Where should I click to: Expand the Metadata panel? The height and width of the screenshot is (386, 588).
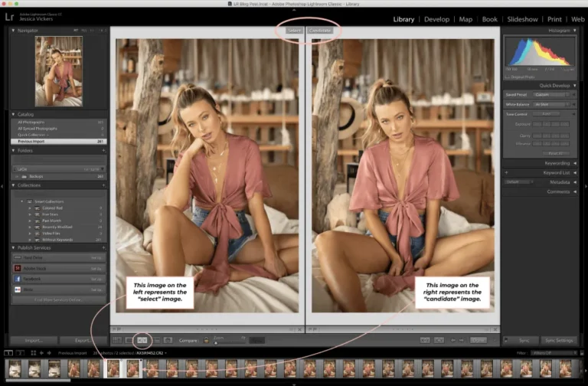click(x=575, y=182)
